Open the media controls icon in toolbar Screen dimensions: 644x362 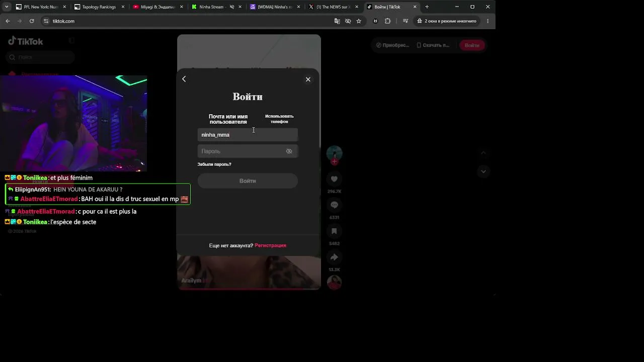pos(406,21)
